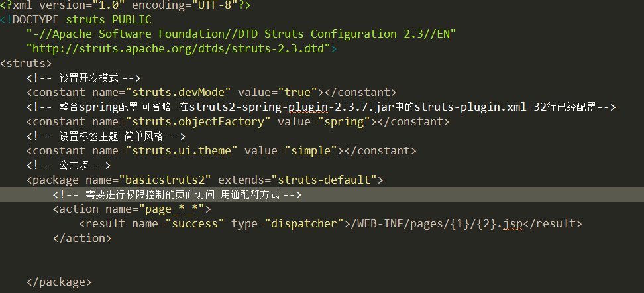Click the /WEB-INF/pages/{1}/{2}.jsp path
This screenshot has height=293, width=644.
click(437, 224)
